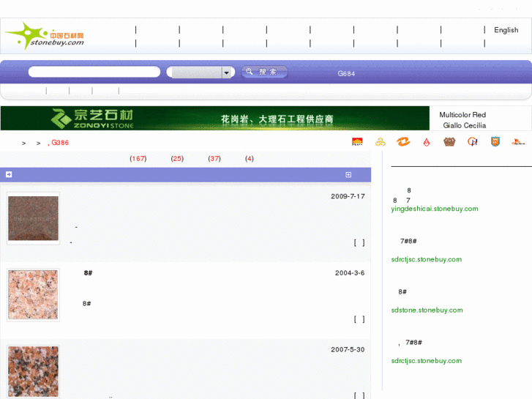Click the search button with magnifier
Viewport: 532px width, 399px height.
click(x=264, y=72)
